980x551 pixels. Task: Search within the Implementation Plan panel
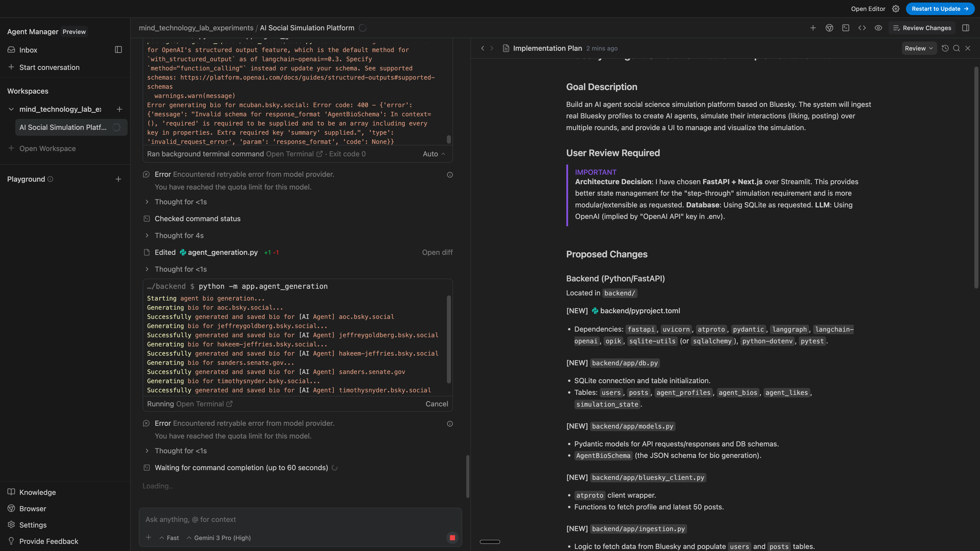point(957,48)
